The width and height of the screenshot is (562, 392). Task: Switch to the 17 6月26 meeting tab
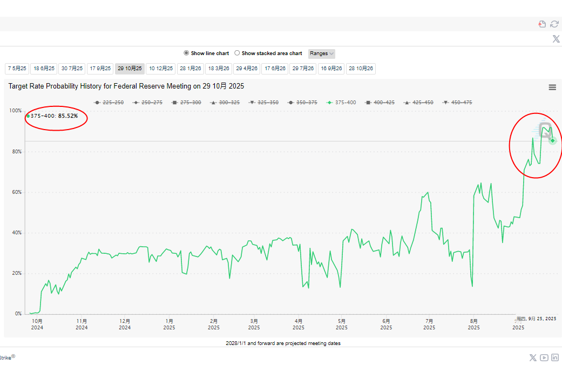point(275,69)
